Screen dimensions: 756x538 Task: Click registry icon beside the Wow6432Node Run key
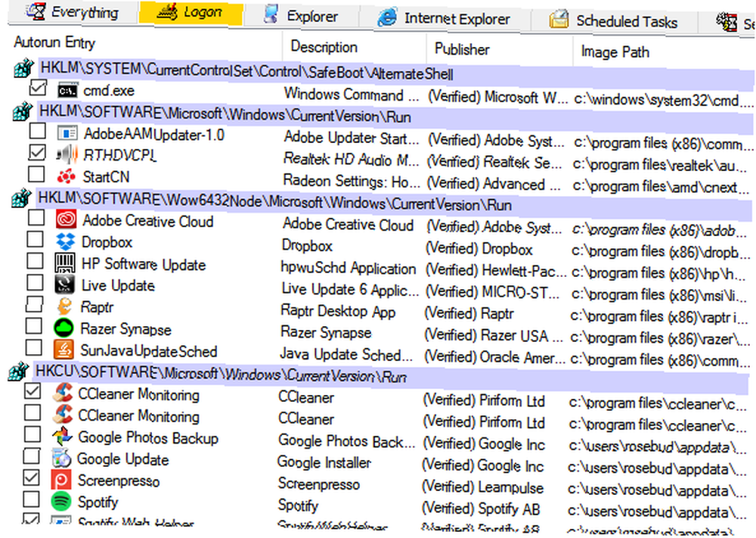20,198
